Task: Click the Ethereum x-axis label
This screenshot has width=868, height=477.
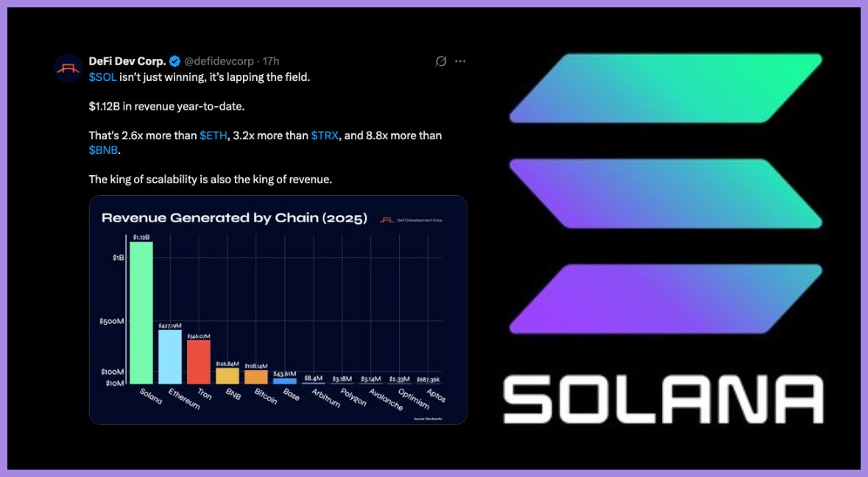Action: pyautogui.click(x=184, y=398)
